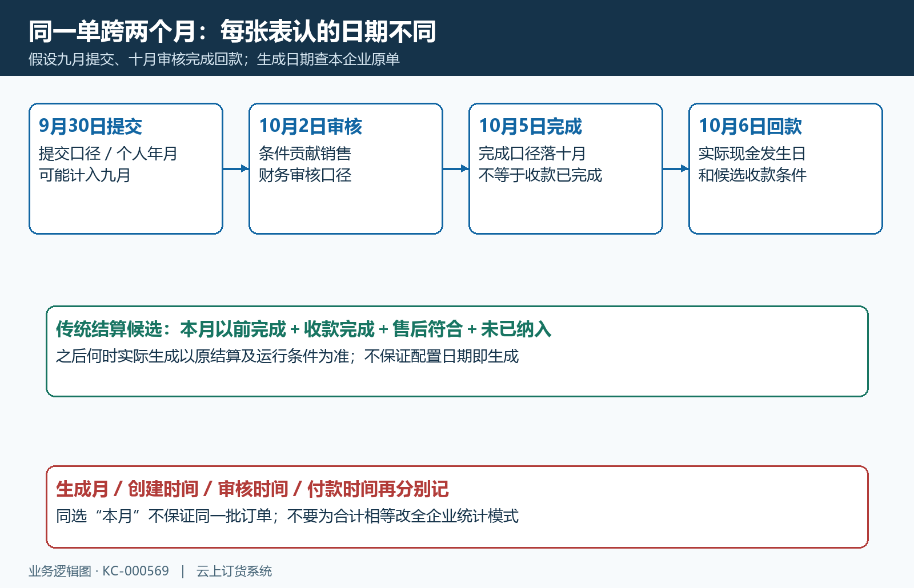Click red heading 生成月 / 创建时间

(x=252, y=489)
